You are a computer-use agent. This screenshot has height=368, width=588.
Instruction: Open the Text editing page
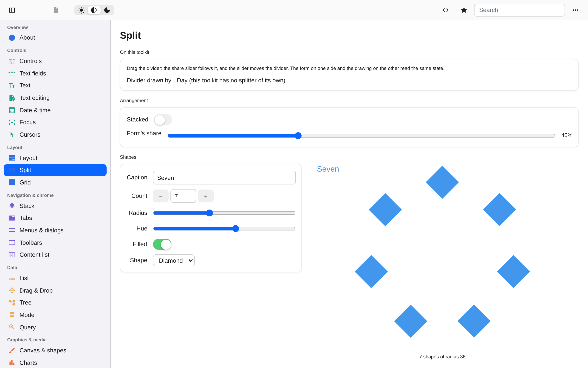(55, 98)
